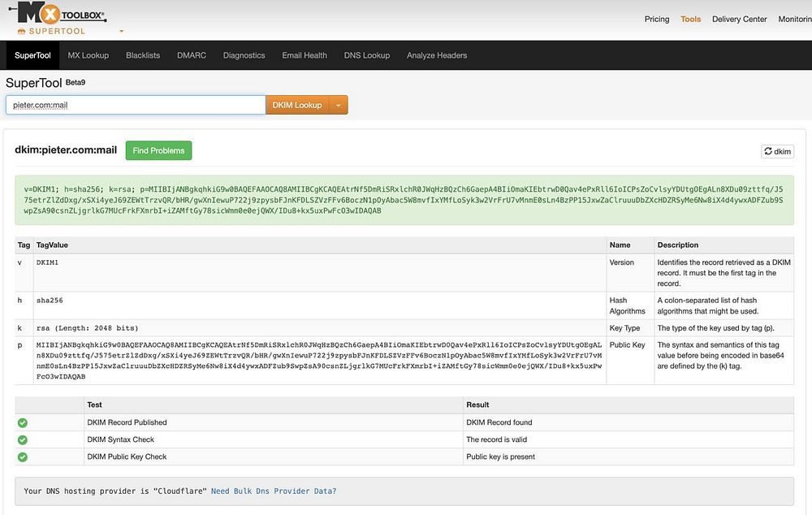Screen dimensions: 812x515
Task: Run the DKIM Lookup button
Action: [x=297, y=105]
